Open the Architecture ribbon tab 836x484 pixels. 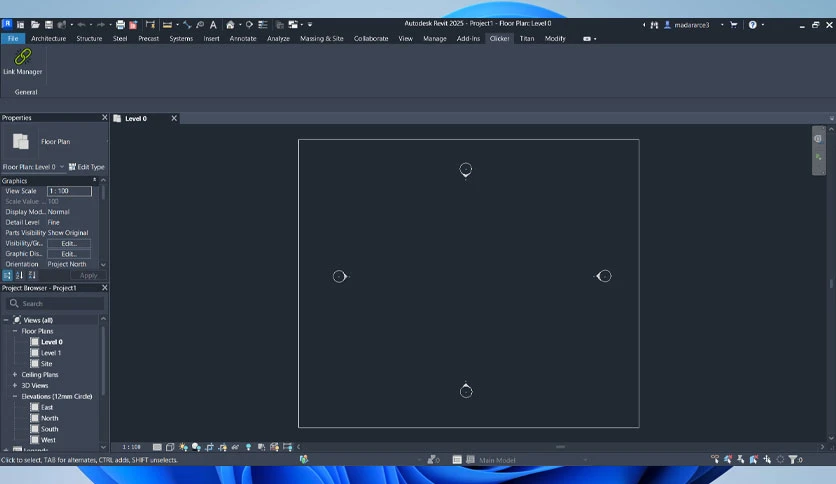[x=49, y=38]
